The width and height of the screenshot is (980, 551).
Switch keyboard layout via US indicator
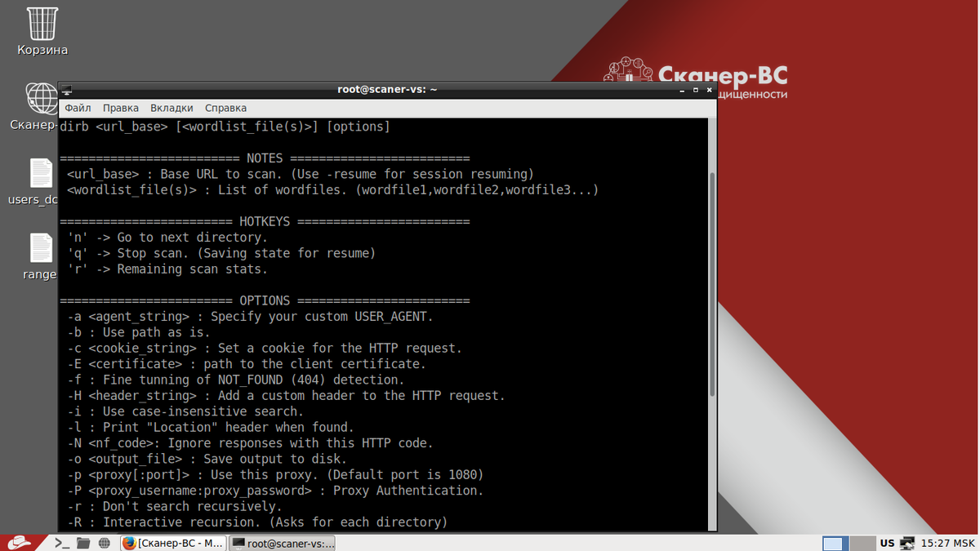coord(887,543)
